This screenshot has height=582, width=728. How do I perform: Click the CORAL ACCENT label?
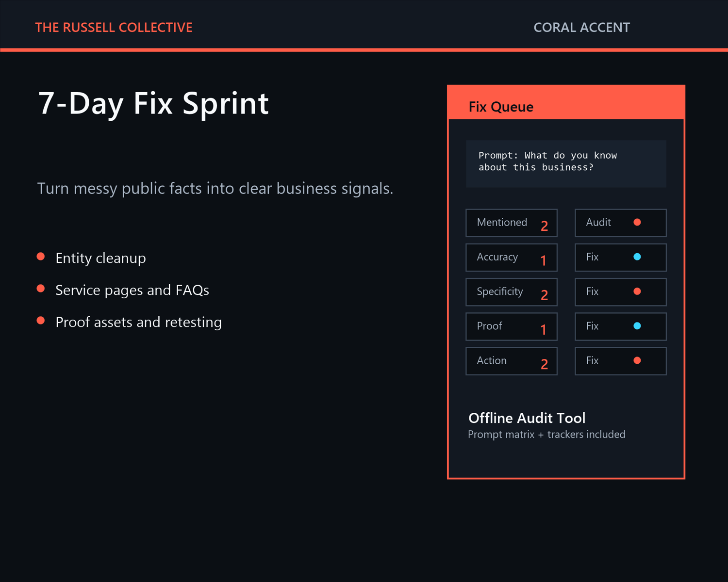pyautogui.click(x=581, y=28)
